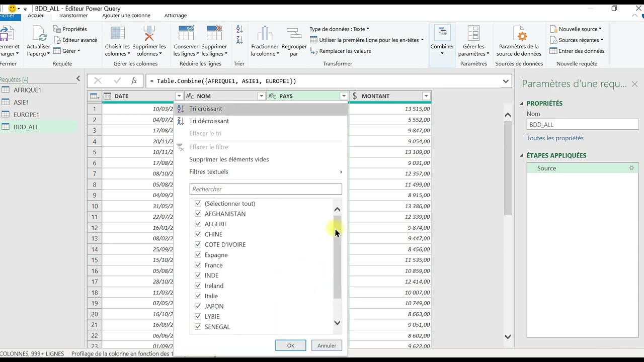
Task: Open the Toutes les propriétés link
Action: coord(555,138)
